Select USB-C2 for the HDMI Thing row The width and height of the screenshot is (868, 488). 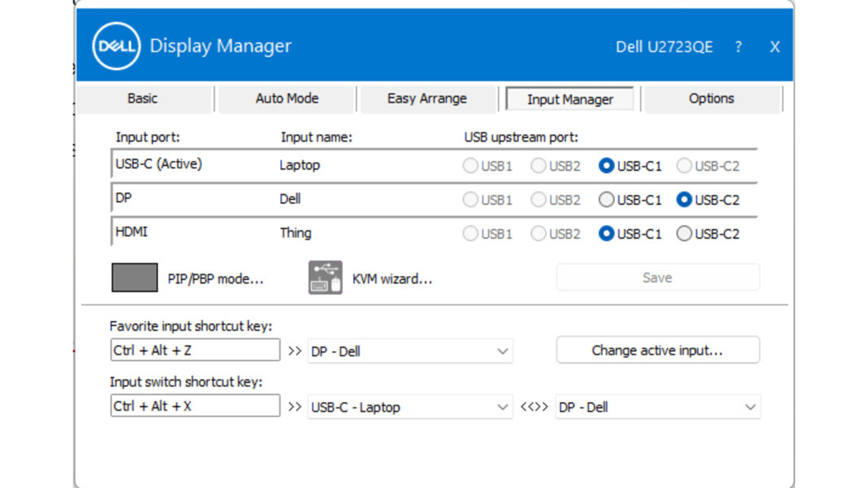click(708, 234)
